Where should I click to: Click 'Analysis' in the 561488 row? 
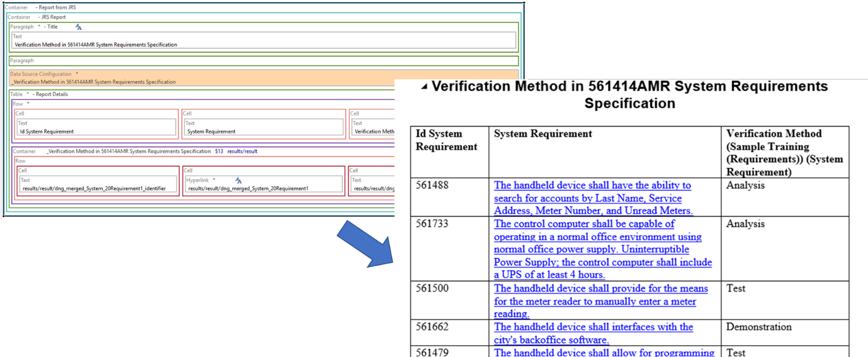point(745,185)
